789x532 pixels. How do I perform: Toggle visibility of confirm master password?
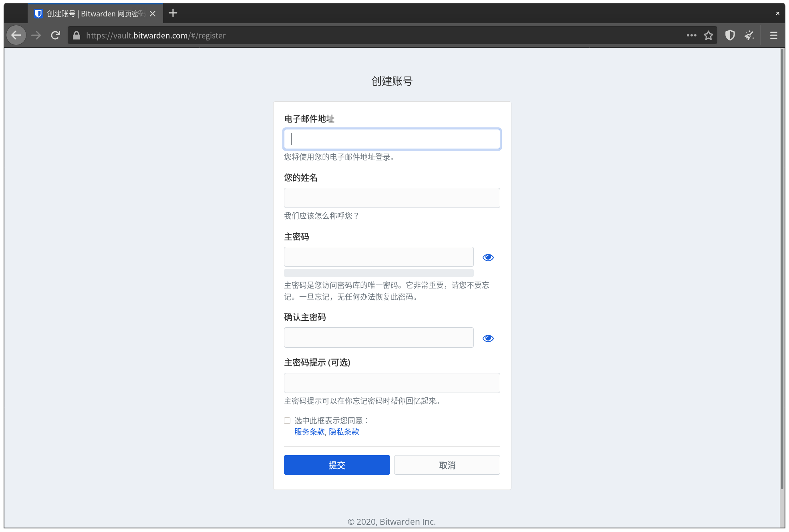tap(488, 338)
